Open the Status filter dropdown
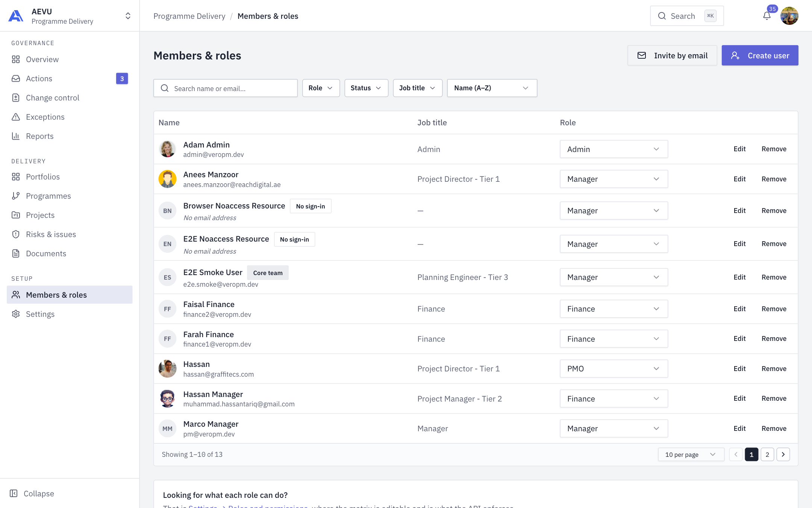812x508 pixels. tap(366, 88)
